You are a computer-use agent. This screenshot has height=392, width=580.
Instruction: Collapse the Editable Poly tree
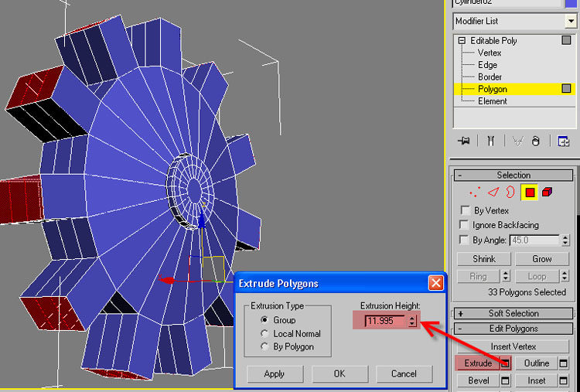(462, 40)
